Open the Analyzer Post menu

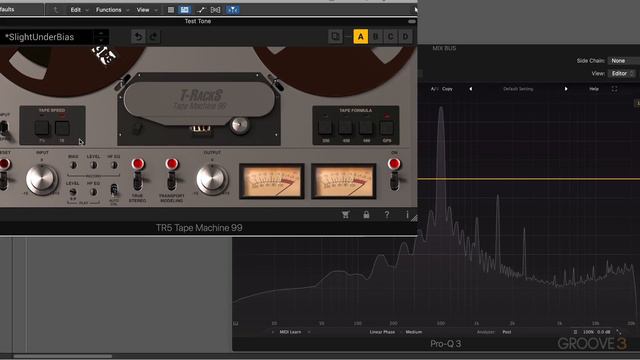(507, 332)
